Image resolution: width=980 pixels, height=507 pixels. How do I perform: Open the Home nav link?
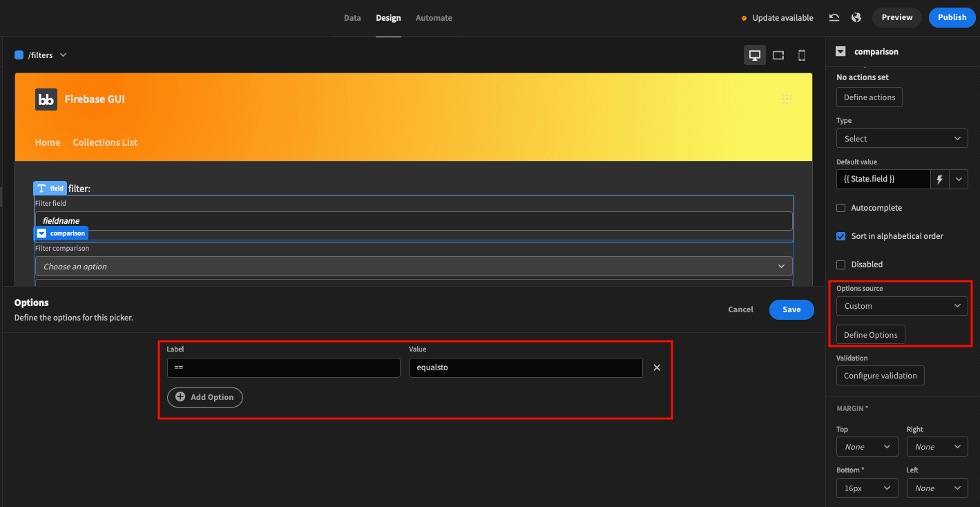[x=48, y=142]
